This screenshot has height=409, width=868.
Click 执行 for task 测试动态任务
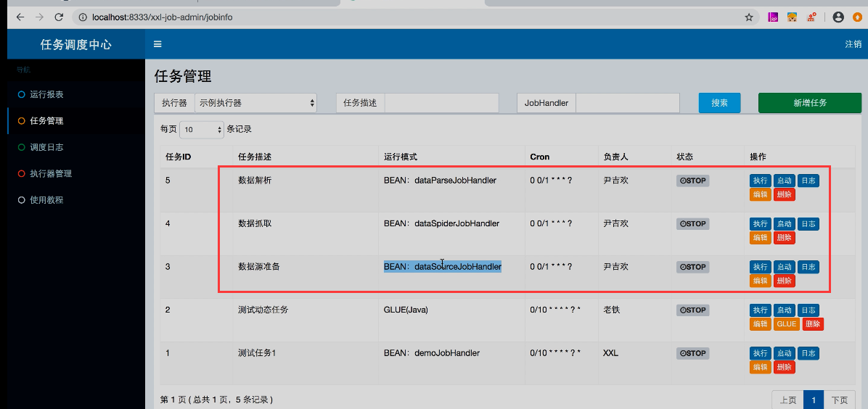[760, 310]
